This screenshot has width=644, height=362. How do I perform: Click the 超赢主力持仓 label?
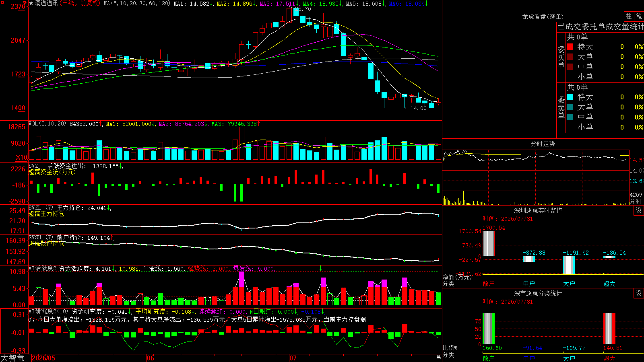pyautogui.click(x=46, y=214)
